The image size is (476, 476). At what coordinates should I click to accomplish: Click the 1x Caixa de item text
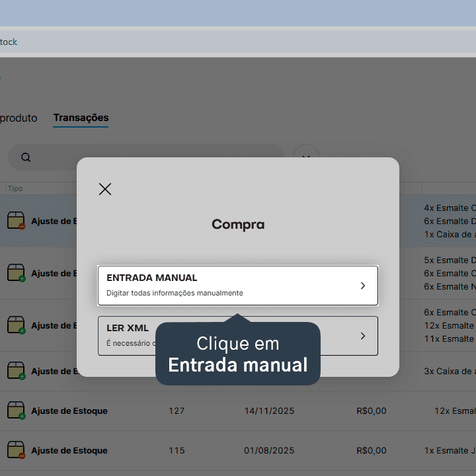click(450, 234)
